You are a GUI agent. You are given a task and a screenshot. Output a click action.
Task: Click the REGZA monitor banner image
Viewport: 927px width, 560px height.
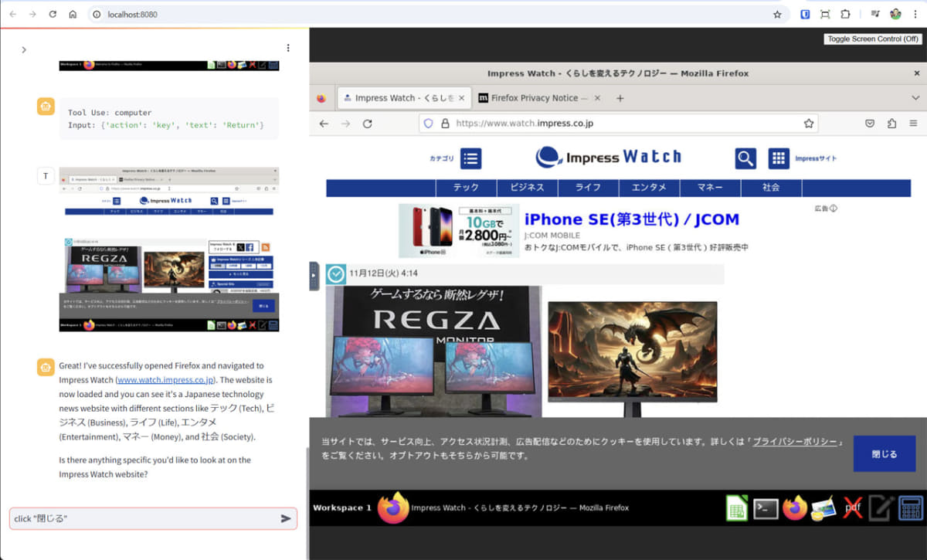tap(433, 351)
